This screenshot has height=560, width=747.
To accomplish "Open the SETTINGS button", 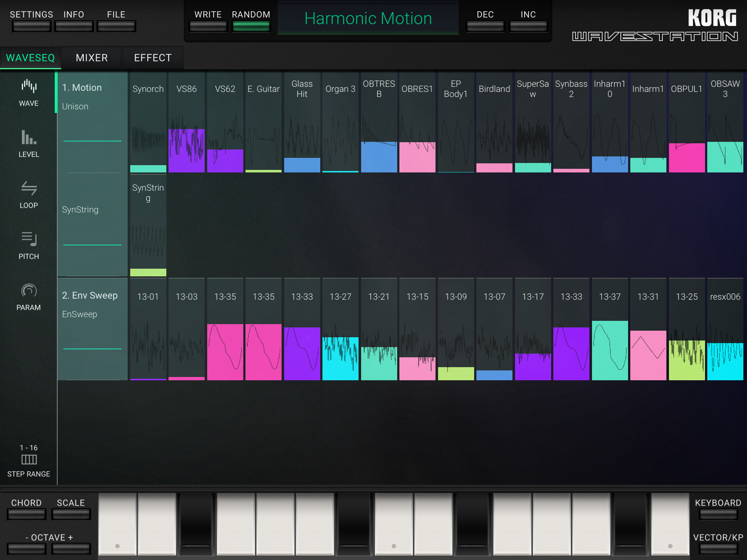I will [31, 26].
